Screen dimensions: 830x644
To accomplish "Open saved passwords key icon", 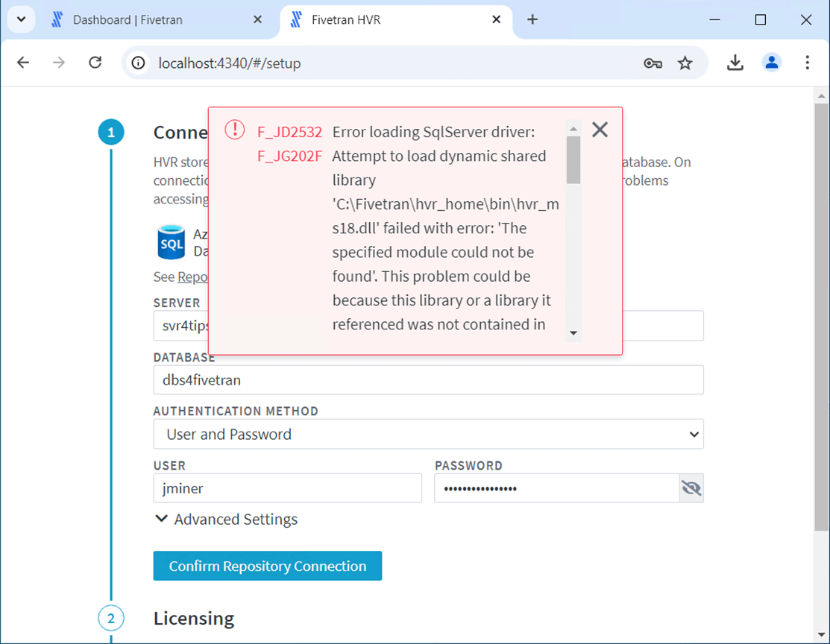I will coord(653,63).
